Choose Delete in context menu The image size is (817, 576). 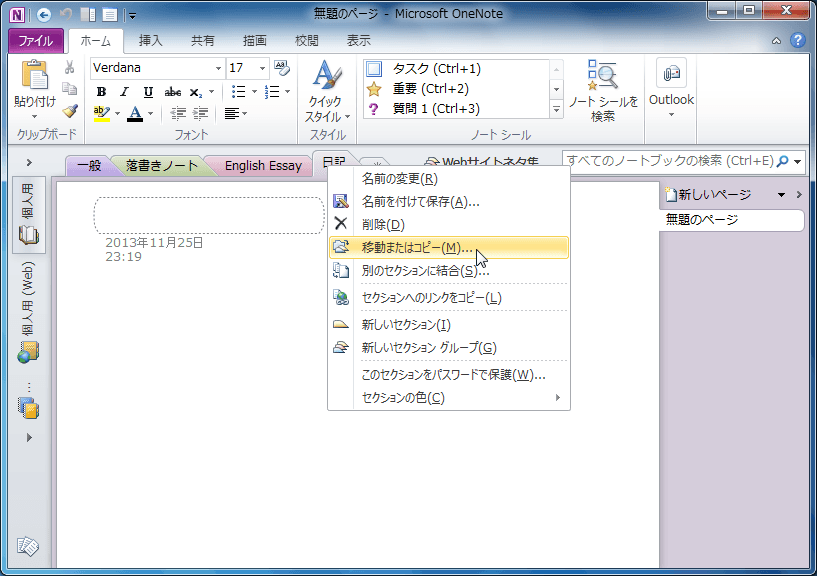(x=449, y=225)
